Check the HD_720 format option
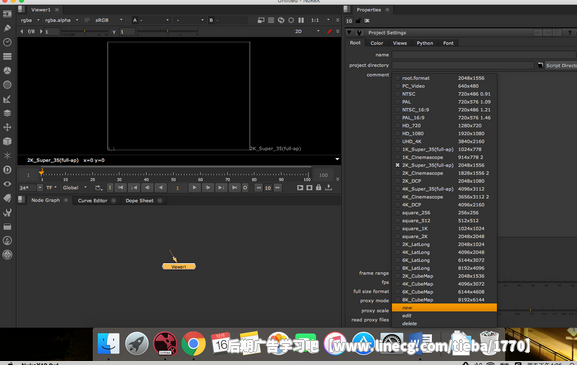The image size is (577, 365). [x=398, y=125]
